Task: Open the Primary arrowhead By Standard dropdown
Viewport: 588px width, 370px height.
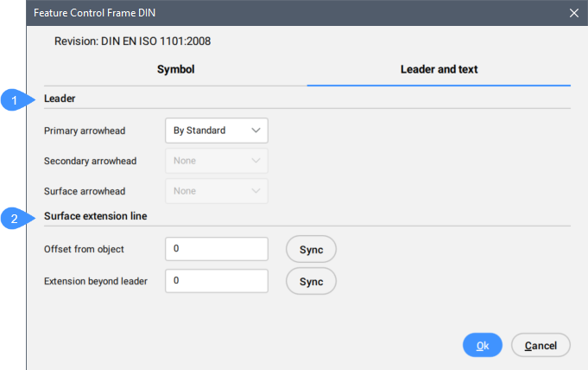Action: [x=216, y=131]
